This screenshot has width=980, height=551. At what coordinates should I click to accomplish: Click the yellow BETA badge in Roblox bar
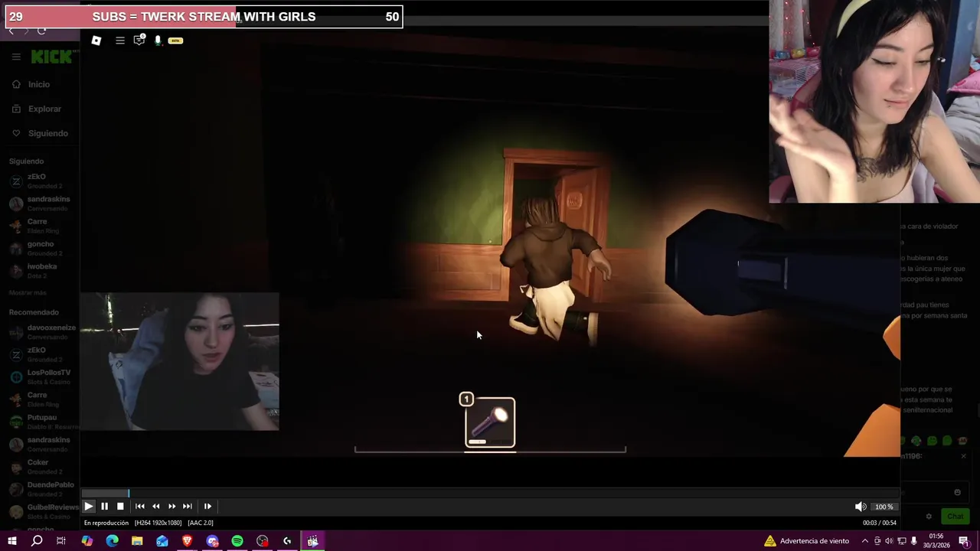(175, 41)
